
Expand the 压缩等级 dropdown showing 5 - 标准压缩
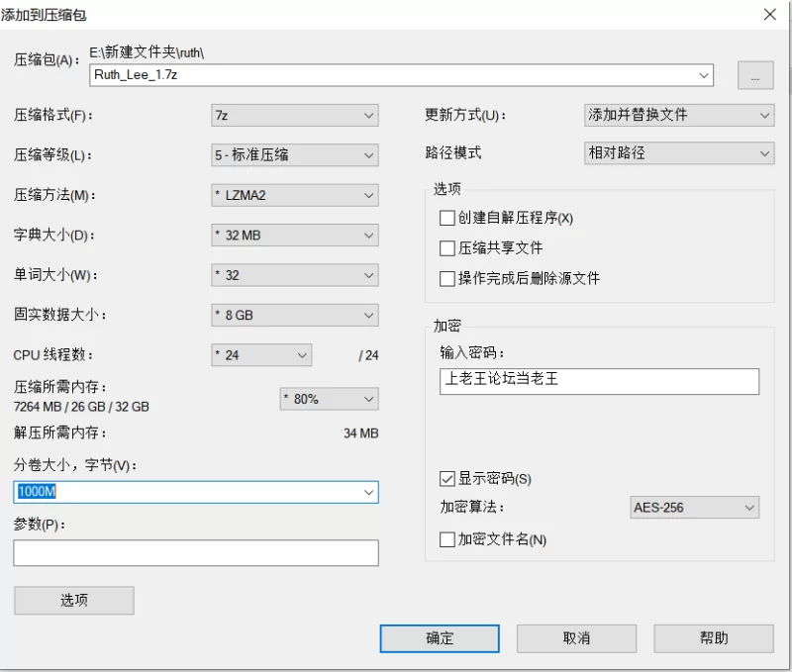(x=294, y=155)
